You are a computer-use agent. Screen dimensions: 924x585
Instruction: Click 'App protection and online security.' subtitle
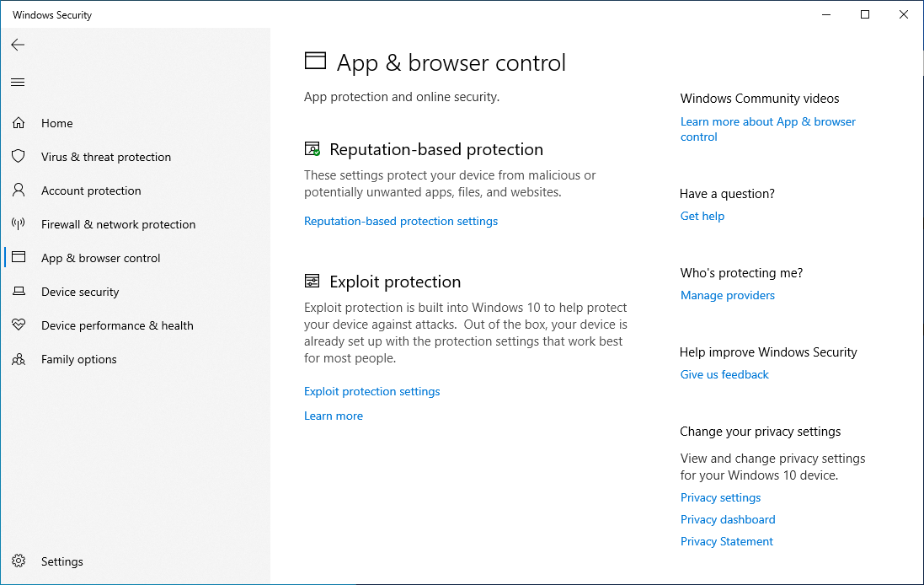[x=401, y=97]
